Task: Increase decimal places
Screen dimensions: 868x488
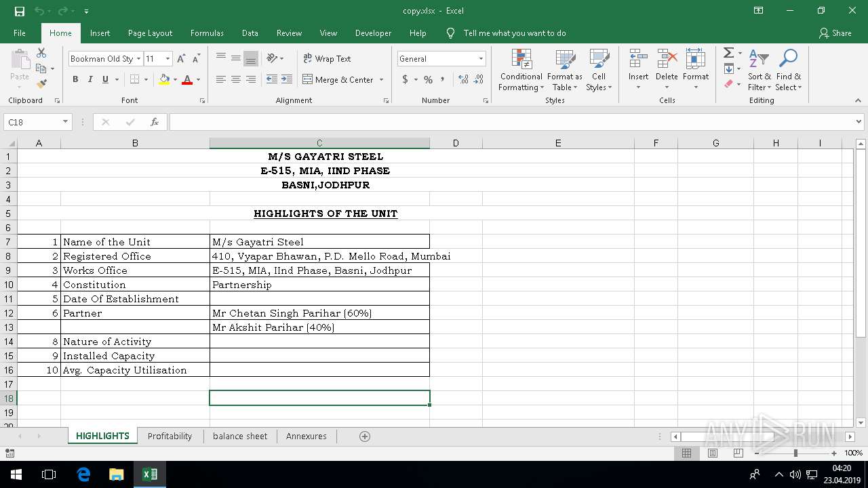Action: coord(463,79)
